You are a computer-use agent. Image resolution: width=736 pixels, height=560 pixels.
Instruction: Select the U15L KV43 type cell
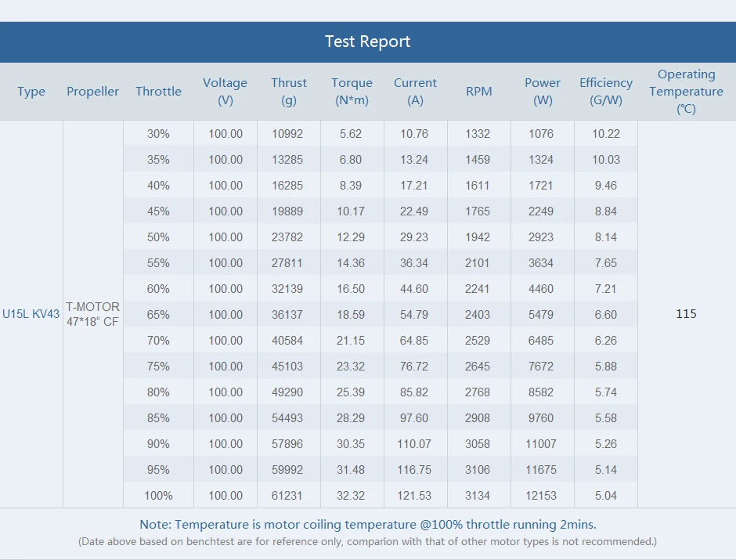[31, 314]
